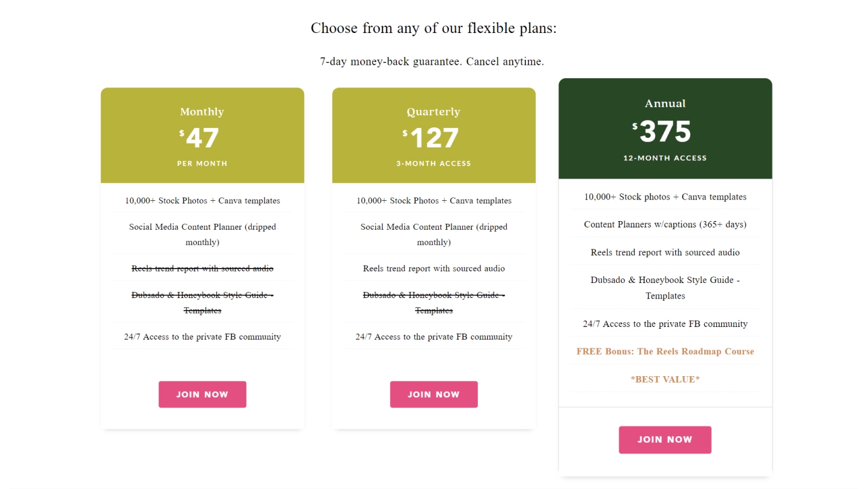Click the Reels trend report feature in Quarterly

433,269
